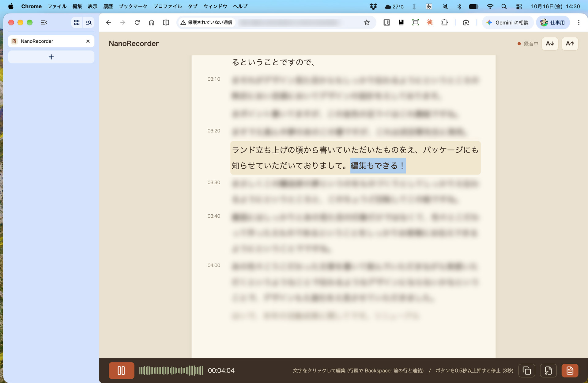Click the audio file export icon
The height and width of the screenshot is (383, 588).
(x=548, y=370)
